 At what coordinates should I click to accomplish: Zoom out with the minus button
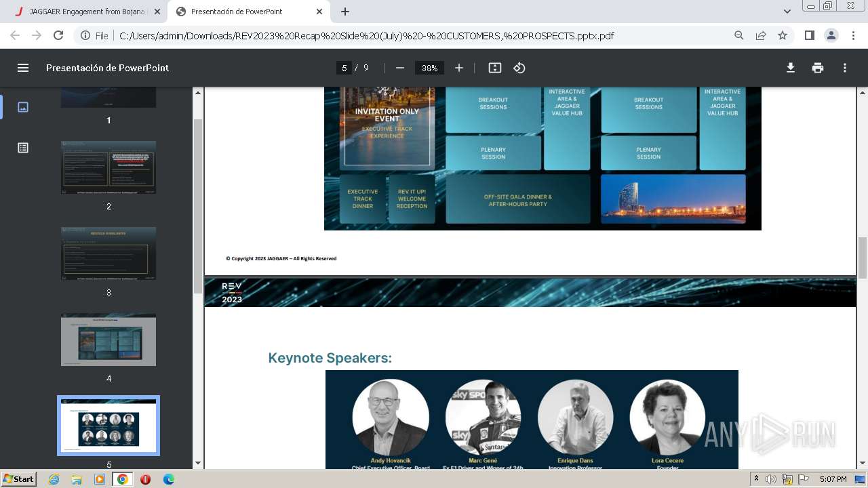(400, 68)
